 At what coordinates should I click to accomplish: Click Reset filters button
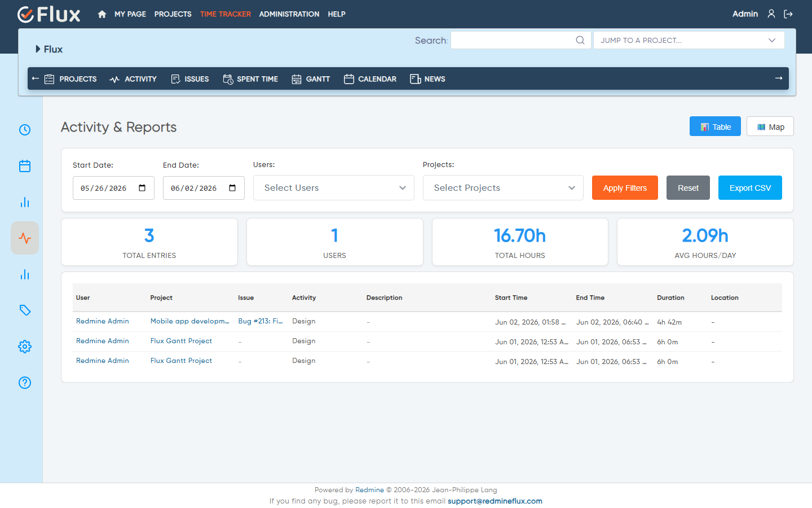[x=688, y=187]
